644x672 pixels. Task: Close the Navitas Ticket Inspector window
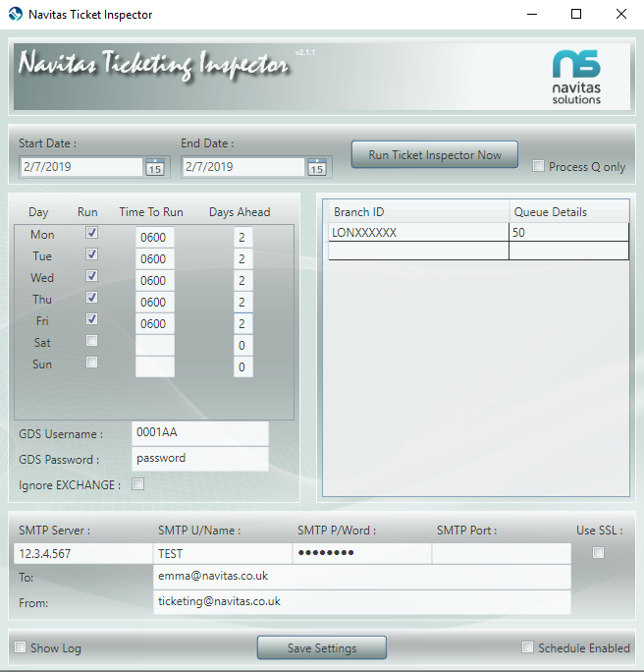tap(621, 14)
